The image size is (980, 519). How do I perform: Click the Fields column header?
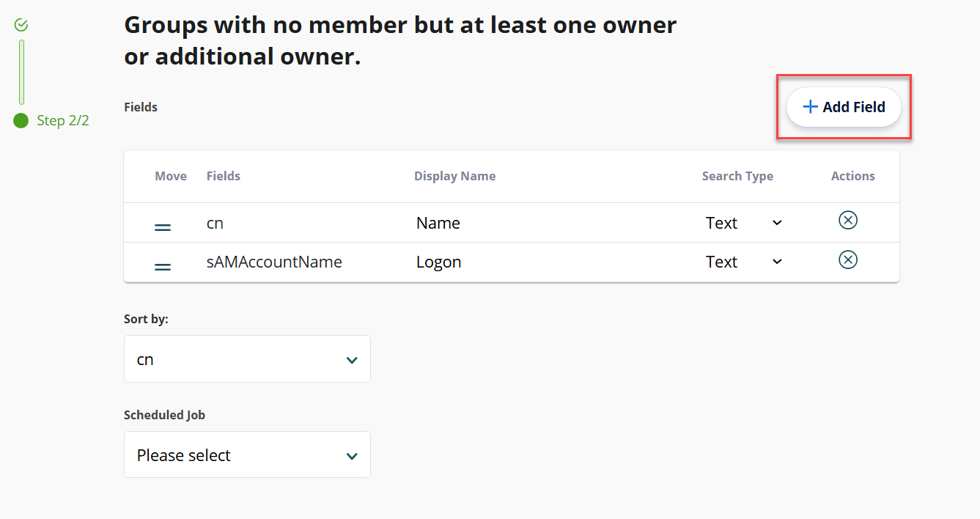tap(224, 176)
